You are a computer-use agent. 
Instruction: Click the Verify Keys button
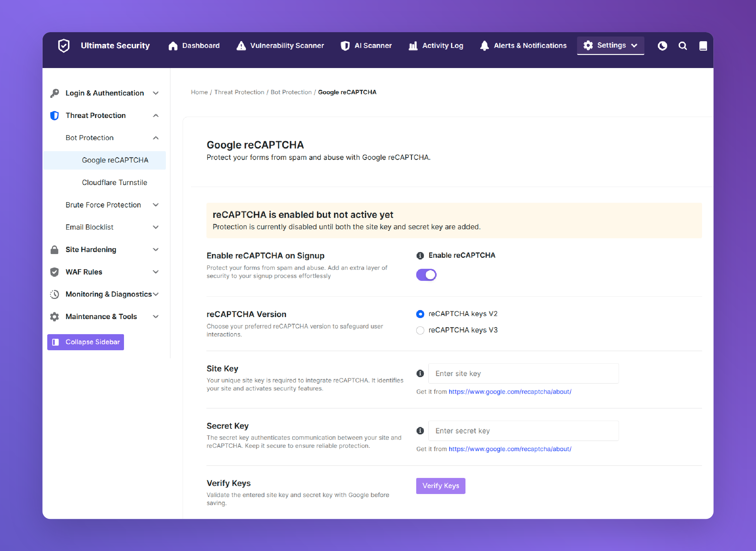coord(441,486)
